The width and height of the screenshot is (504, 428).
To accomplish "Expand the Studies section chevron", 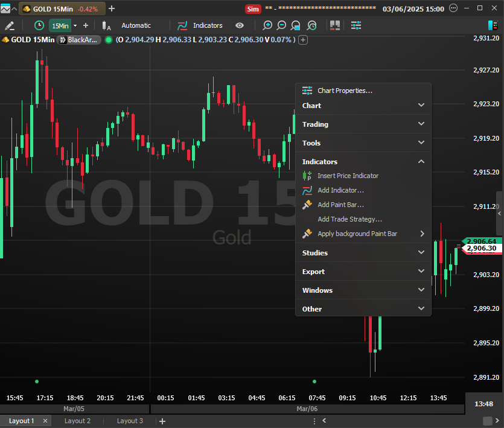I will (x=421, y=253).
